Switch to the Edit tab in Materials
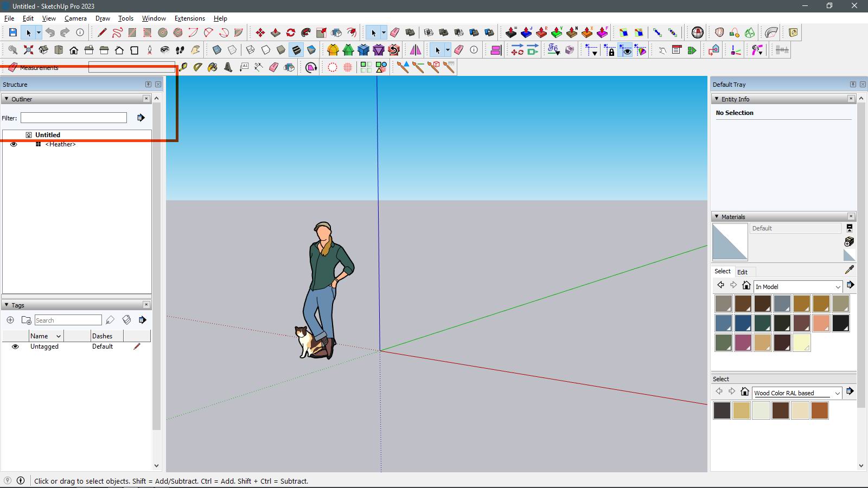Screen dimensions: 868x488 point(742,272)
